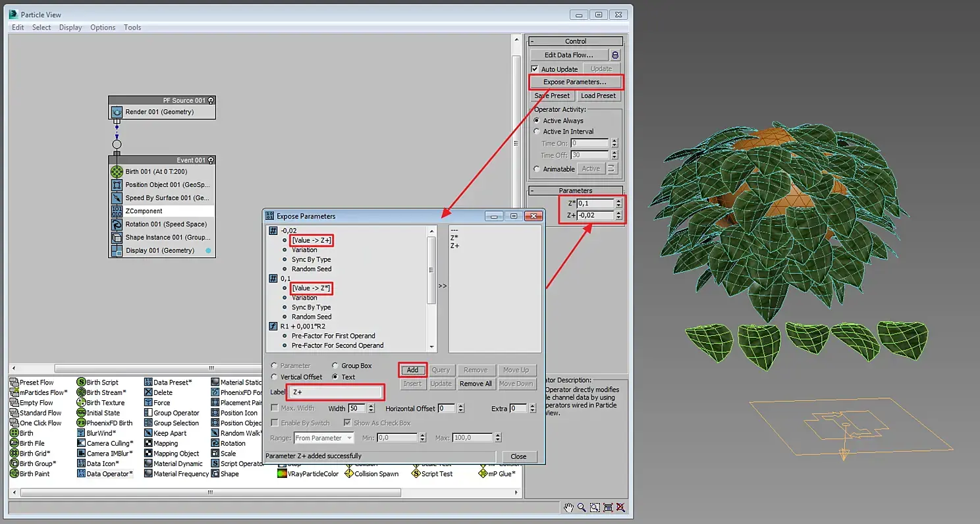Open the Display menu
The width and height of the screenshot is (980, 524).
pyautogui.click(x=70, y=28)
